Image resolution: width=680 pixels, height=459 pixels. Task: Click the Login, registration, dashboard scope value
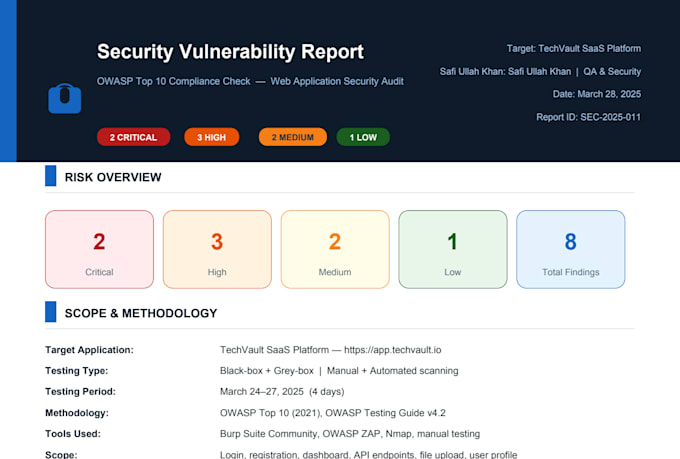point(369,454)
